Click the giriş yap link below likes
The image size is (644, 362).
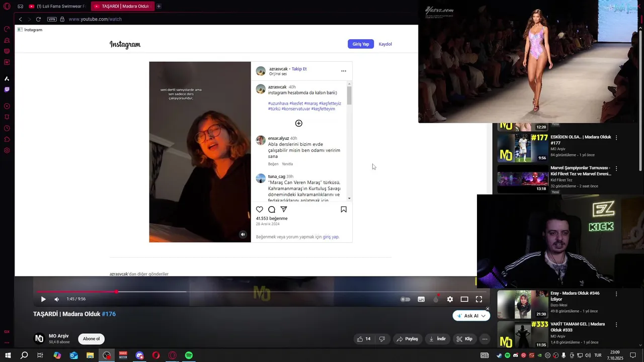pyautogui.click(x=331, y=237)
